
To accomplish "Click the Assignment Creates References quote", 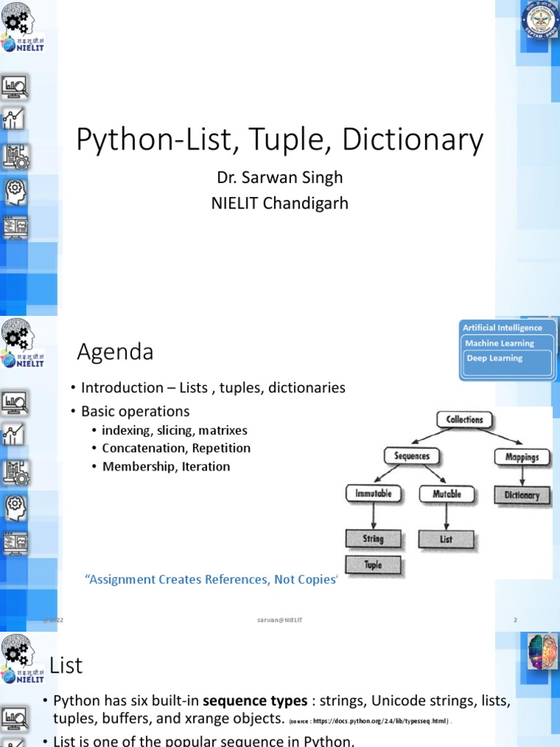I will click(211, 579).
